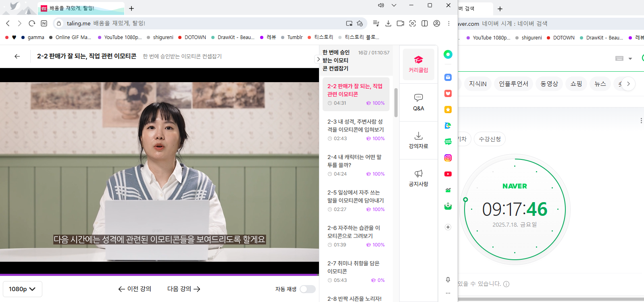Open the browser downloads icon
This screenshot has width=644, height=302.
388,23
